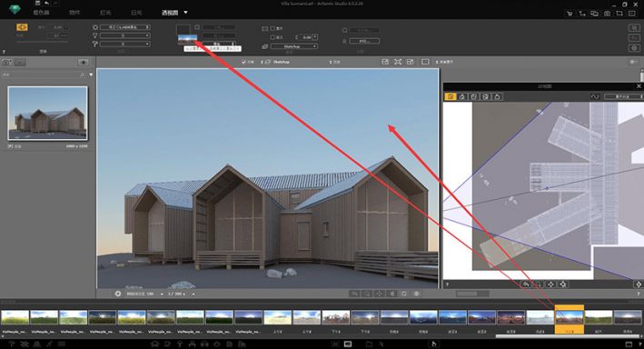
Task: Click the shopping cart store icon
Action: (570, 13)
